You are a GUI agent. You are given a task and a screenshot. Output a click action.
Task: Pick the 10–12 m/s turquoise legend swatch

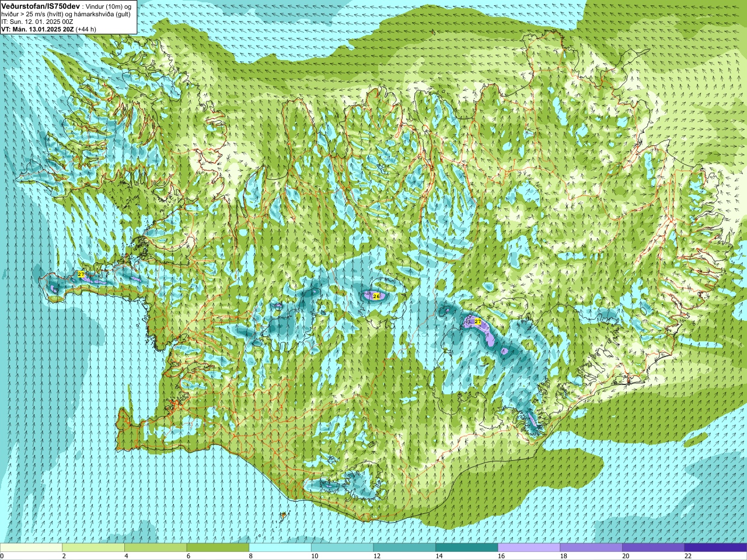coord(342,548)
